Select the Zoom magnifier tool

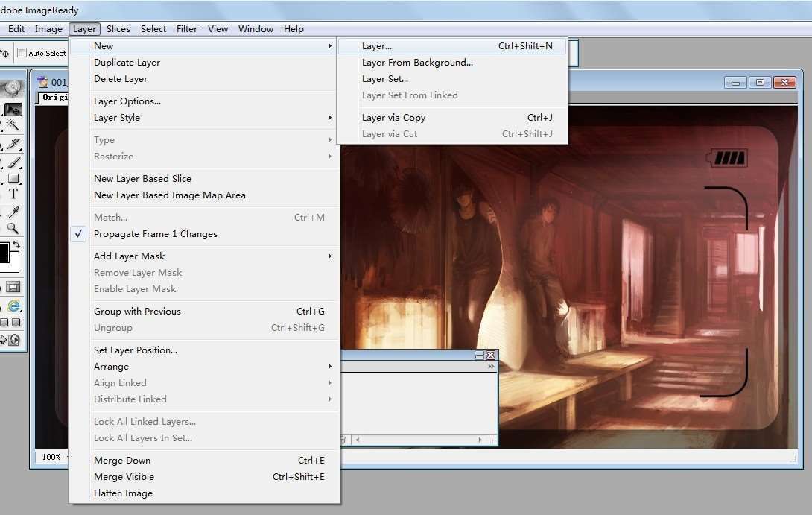(x=13, y=229)
